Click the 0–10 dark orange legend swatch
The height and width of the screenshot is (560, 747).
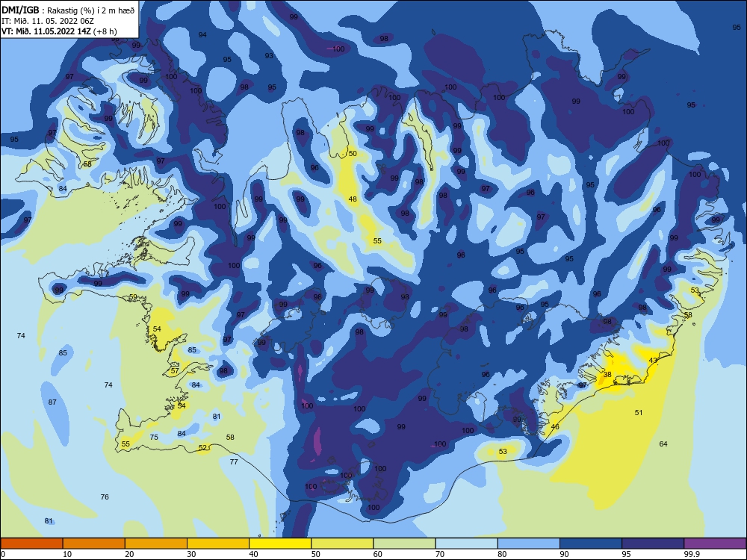31,544
